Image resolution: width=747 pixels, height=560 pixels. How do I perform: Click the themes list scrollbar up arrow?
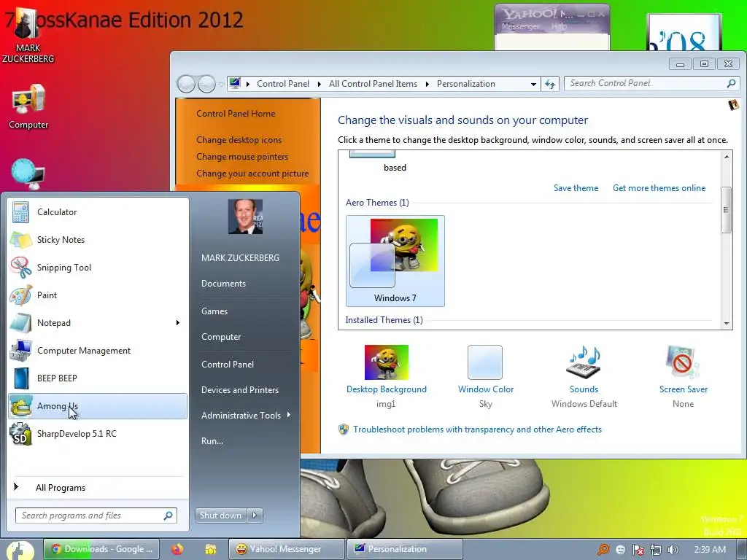(727, 157)
